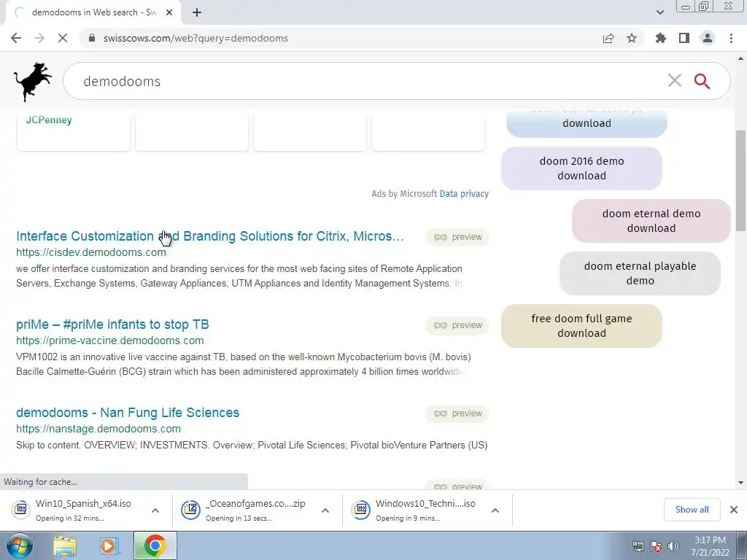747x560 pixels.
Task: Click the Show all downloads button
Action: click(x=692, y=510)
